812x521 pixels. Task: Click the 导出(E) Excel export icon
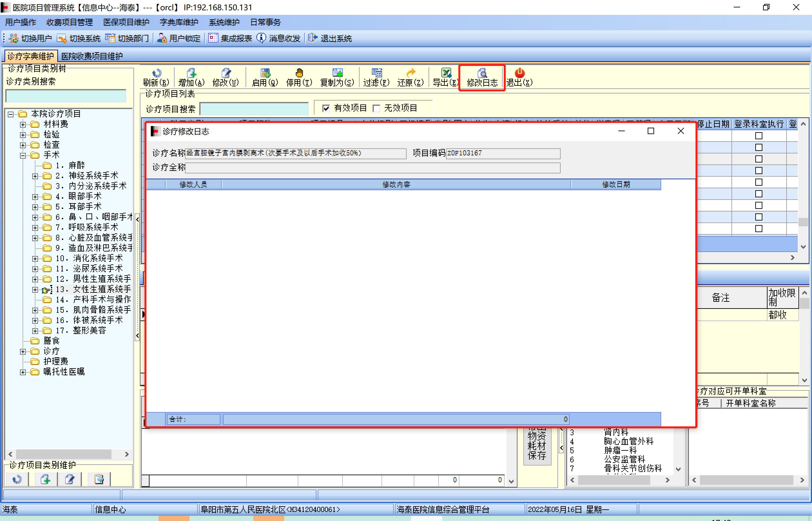446,73
